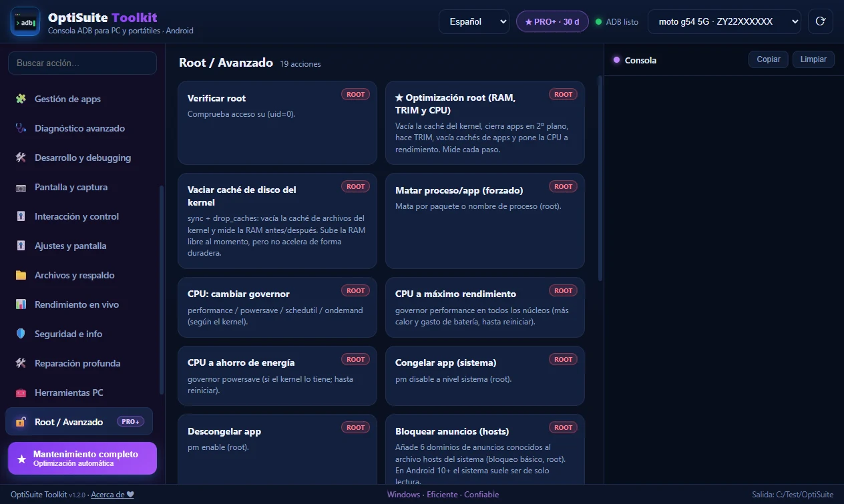Click the padlock icon beside Root / Avanzado
This screenshot has height=504, width=844.
pyautogui.click(x=21, y=422)
